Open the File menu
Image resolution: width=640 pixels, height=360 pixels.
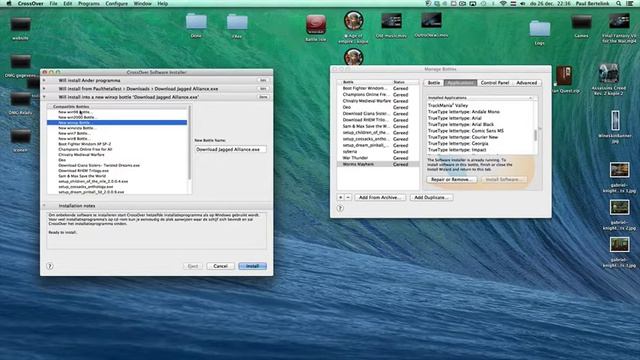click(x=53, y=4)
